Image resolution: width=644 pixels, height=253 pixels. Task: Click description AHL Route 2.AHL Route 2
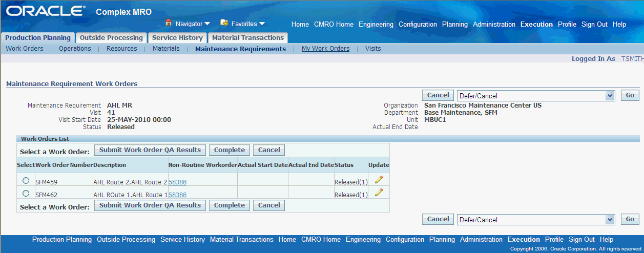(x=130, y=182)
